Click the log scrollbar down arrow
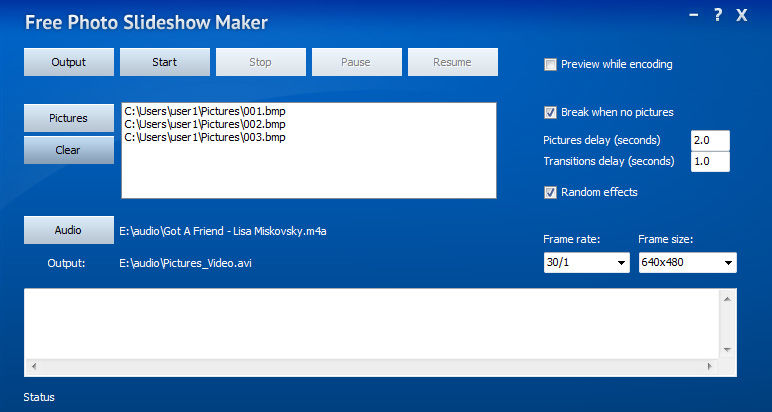The image size is (772, 412). [727, 349]
